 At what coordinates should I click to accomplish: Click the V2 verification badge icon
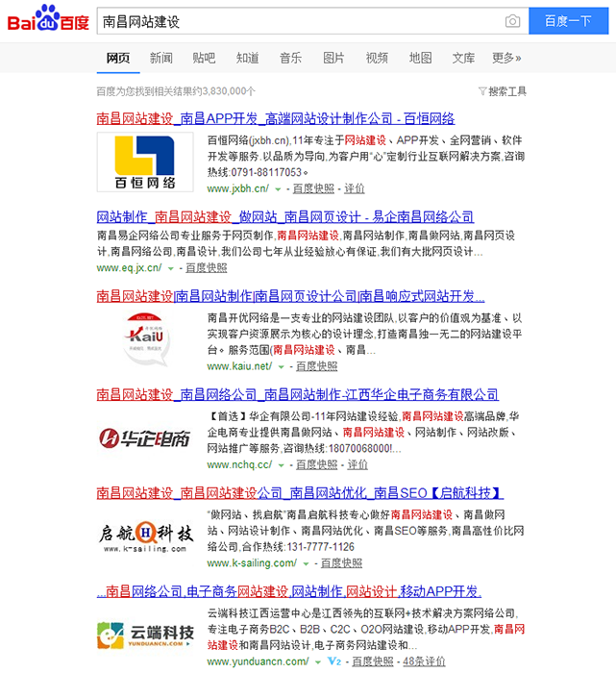[333, 661]
